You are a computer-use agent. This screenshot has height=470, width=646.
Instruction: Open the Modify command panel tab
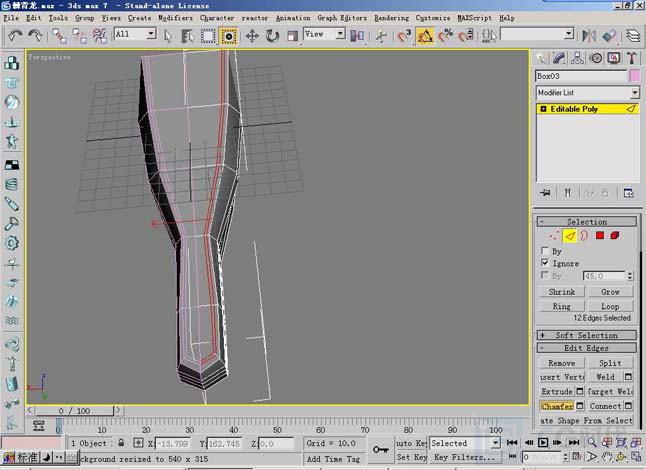[x=559, y=58]
